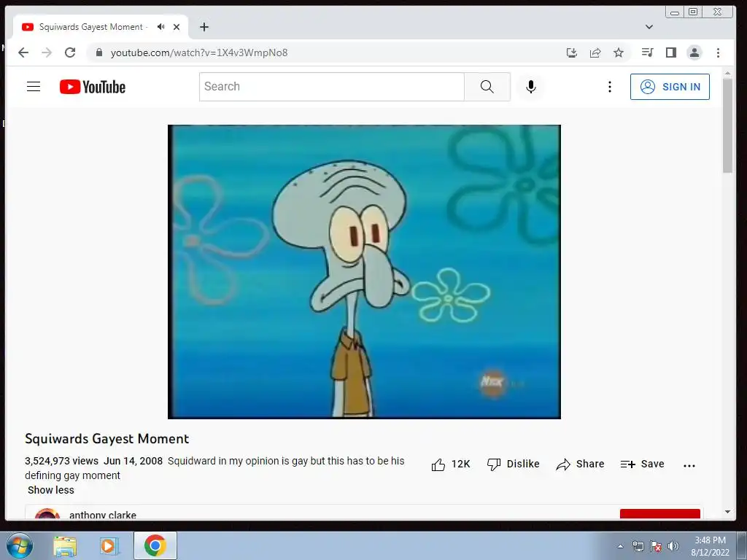Open the clock showing 3:48 PM
Viewport: 747px width, 560px height.
tap(710, 546)
